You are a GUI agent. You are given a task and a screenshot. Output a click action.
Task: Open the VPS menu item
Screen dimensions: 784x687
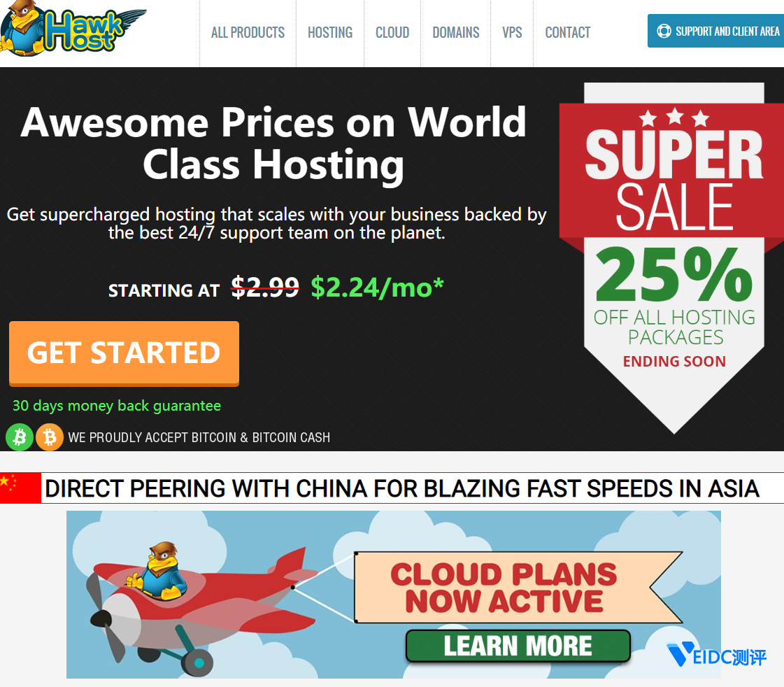coord(512,33)
